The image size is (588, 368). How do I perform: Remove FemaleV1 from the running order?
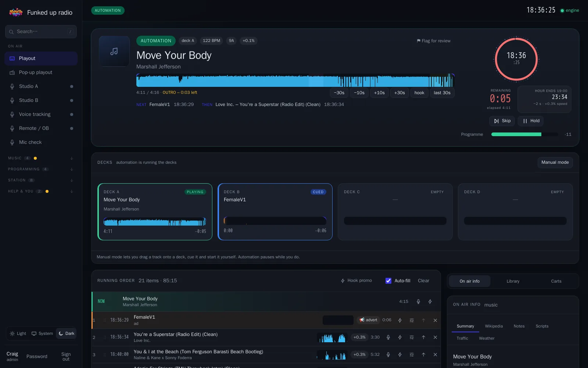pyautogui.click(x=435, y=320)
